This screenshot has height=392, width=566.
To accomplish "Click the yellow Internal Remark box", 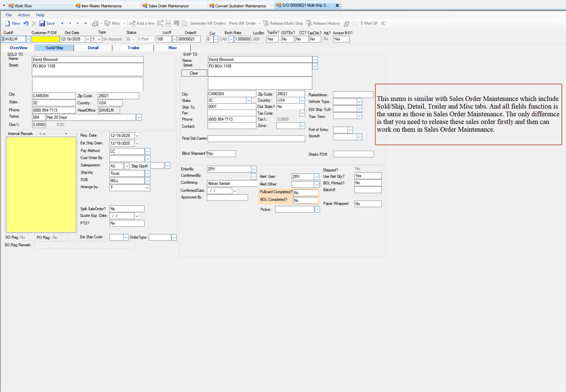I will [x=41, y=184].
